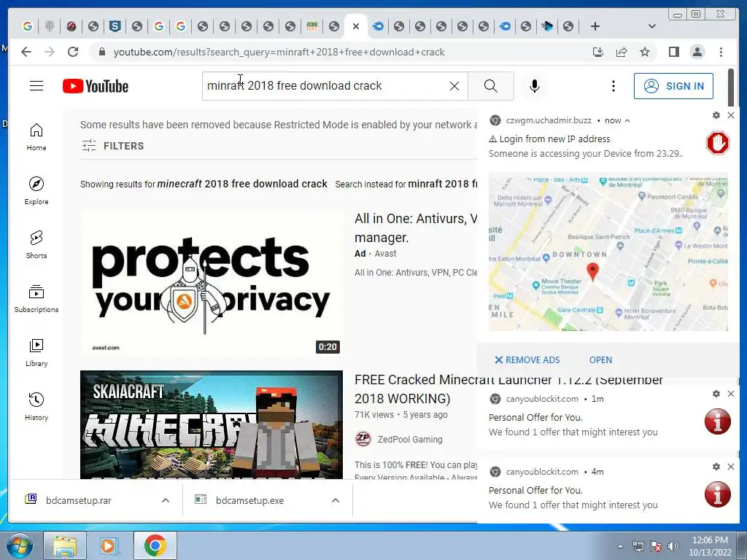Open File Explorer from taskbar

[65, 545]
